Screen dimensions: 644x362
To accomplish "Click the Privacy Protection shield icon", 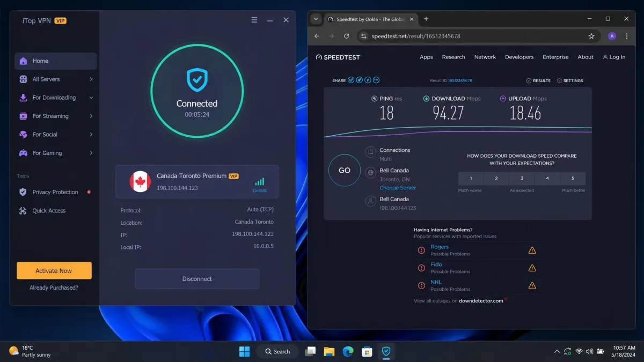I will click(x=23, y=192).
